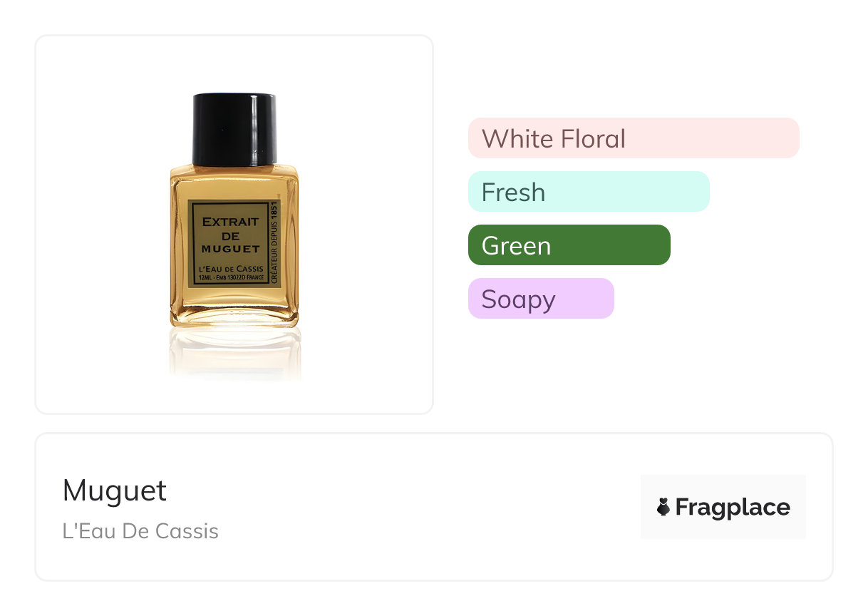Viewport: 868px width, 616px height.
Task: Select the Fresh accord bar
Action: pos(588,192)
